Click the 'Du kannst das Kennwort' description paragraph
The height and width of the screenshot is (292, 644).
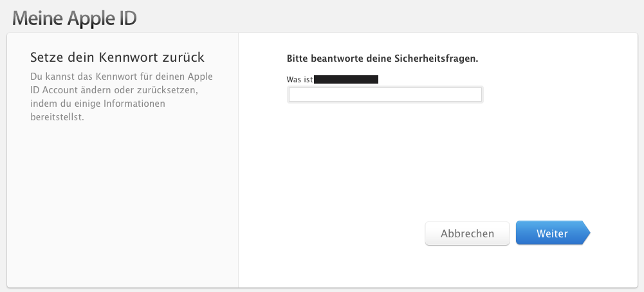(x=122, y=97)
